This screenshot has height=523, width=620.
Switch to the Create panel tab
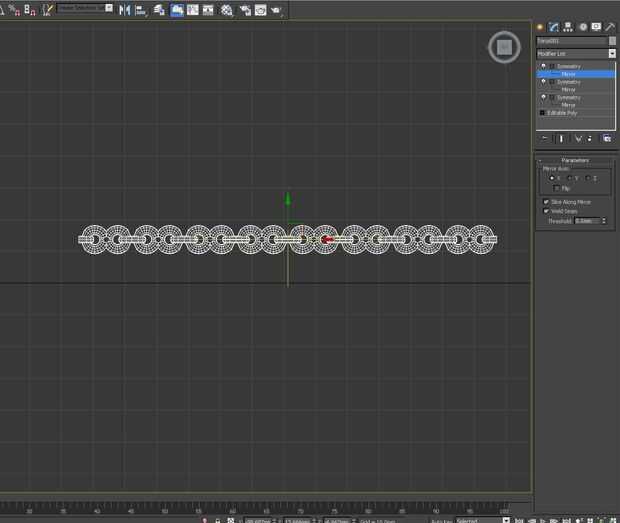[x=540, y=27]
